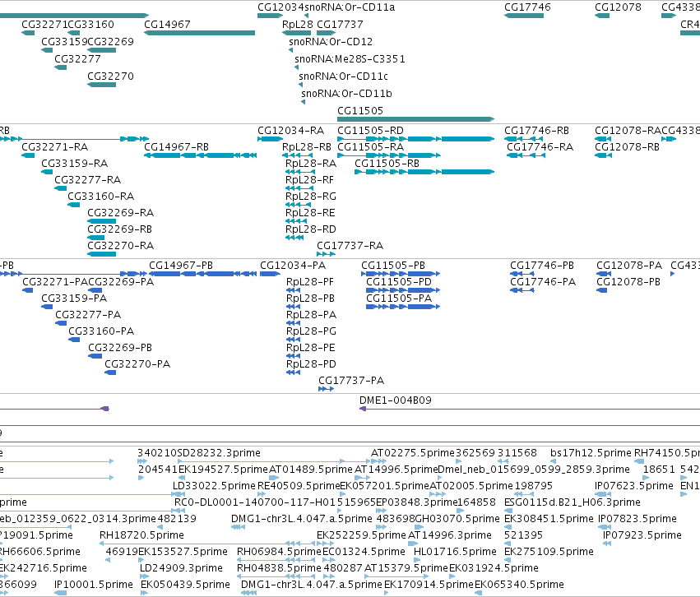The height and width of the screenshot is (597, 700).
Task: Click EST label LD24909.3prime
Action: pyautogui.click(x=181, y=568)
